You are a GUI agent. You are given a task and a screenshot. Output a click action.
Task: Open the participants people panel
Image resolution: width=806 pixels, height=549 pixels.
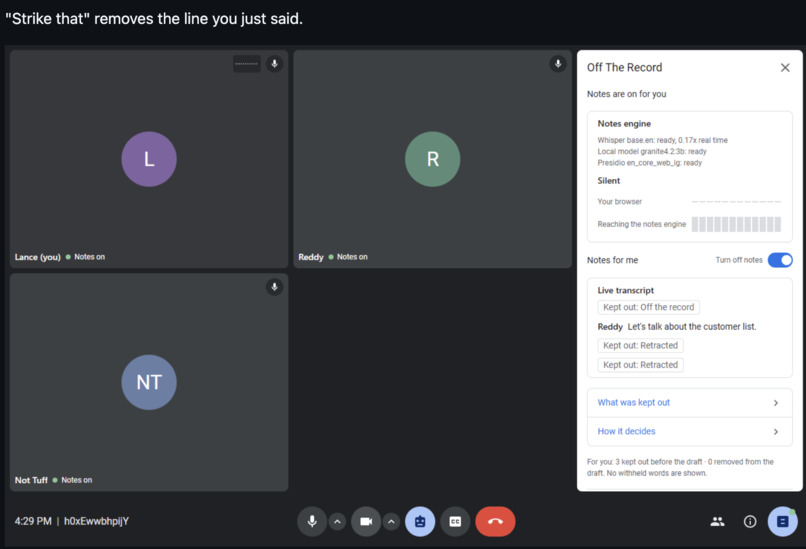pyautogui.click(x=717, y=522)
